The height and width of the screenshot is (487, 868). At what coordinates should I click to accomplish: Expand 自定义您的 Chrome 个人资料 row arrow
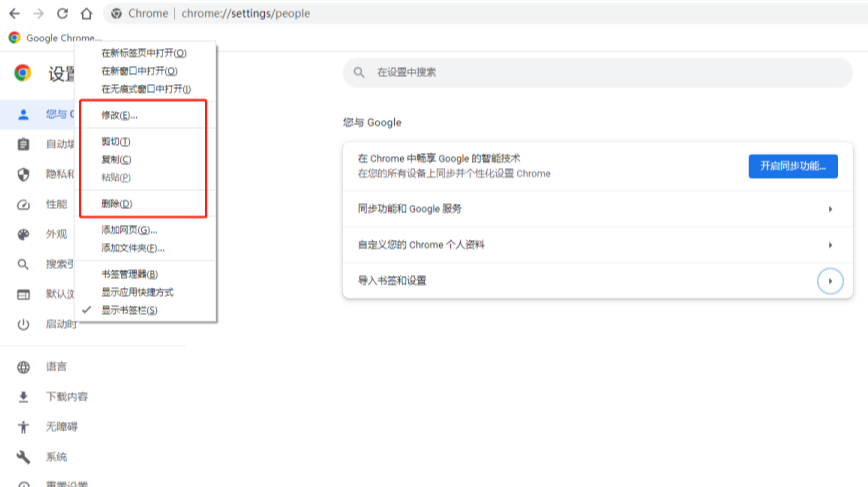coord(830,245)
